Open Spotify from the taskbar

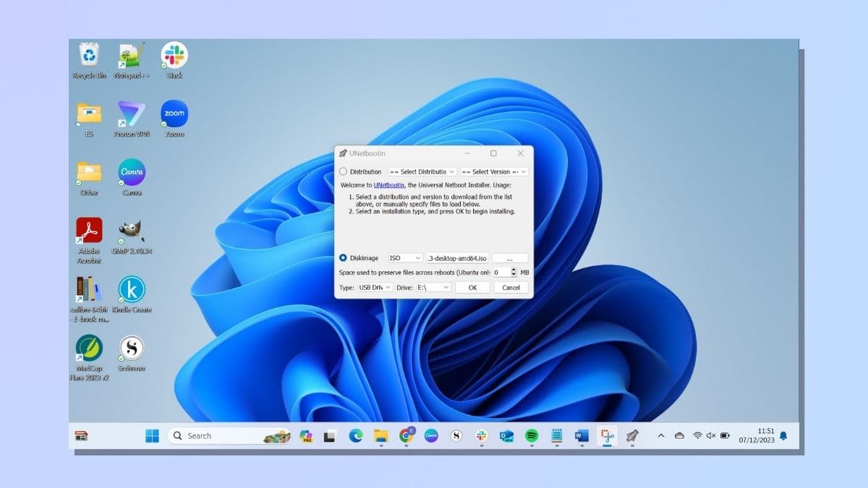530,436
